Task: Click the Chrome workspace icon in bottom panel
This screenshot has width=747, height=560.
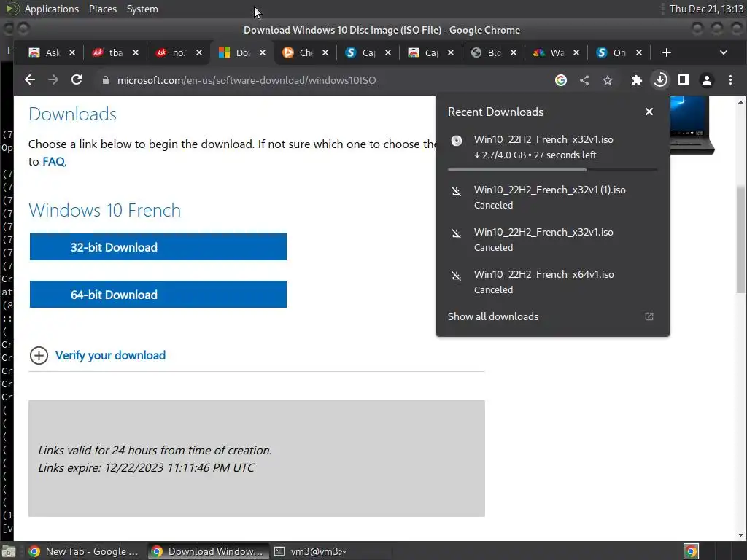Action: click(691, 551)
